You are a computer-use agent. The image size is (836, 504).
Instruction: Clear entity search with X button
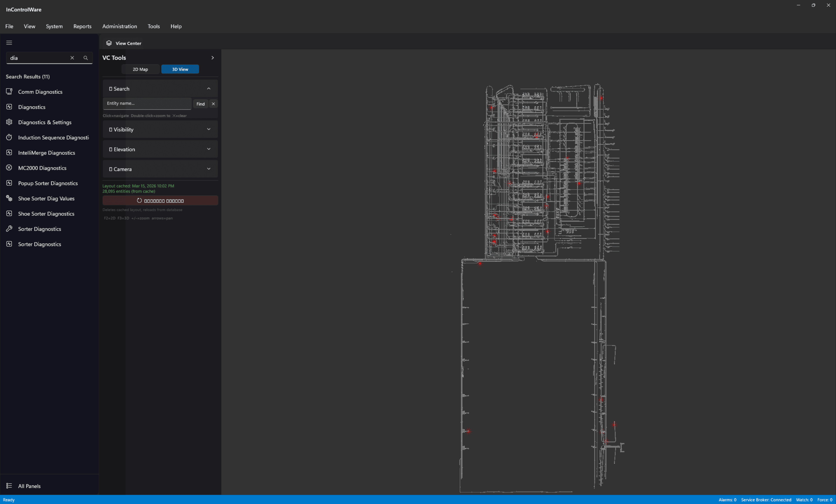tap(213, 104)
